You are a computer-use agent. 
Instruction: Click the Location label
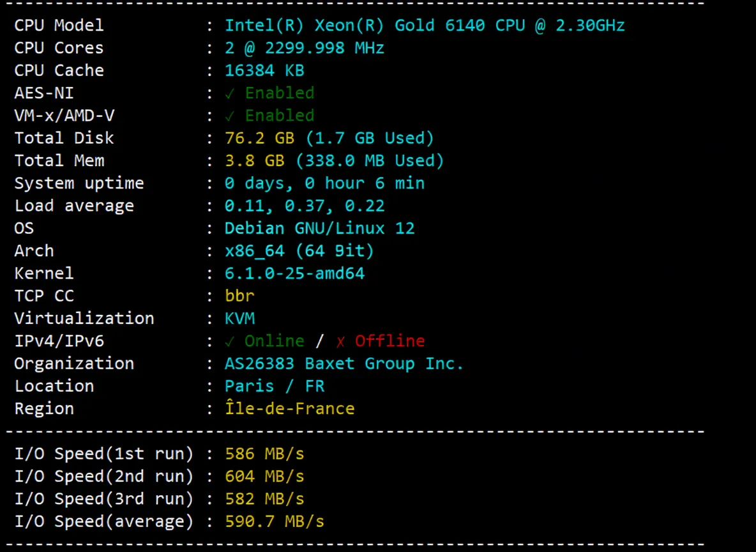(54, 386)
